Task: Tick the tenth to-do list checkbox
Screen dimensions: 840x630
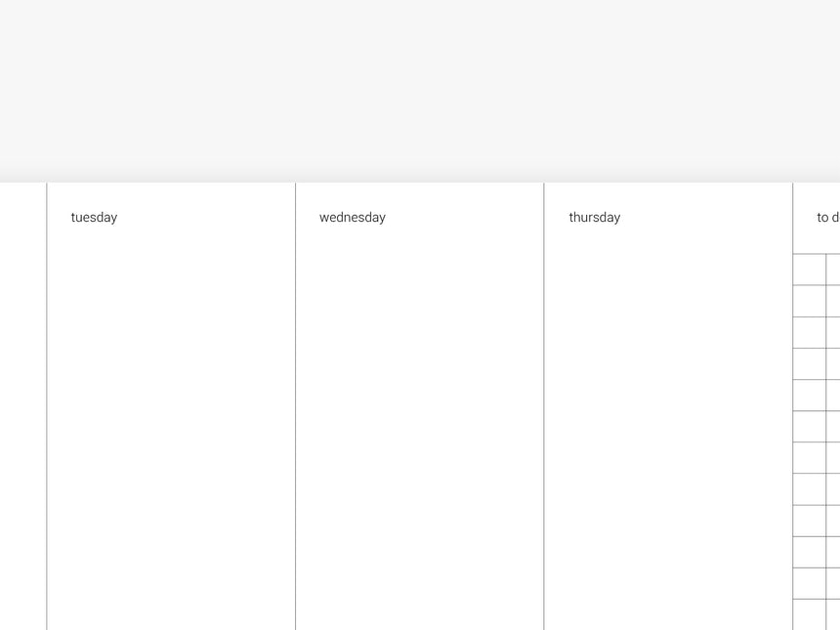Action: pyautogui.click(x=810, y=552)
